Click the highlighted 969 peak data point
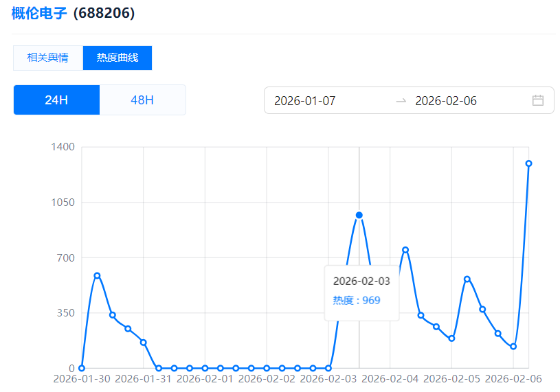Screen dimensions: 560x392 point(359,215)
